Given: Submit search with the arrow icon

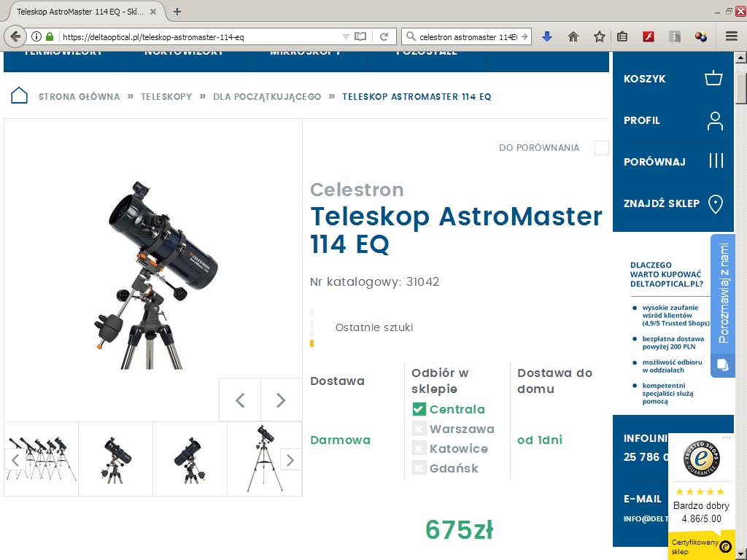Looking at the screenshot, I should coord(524,36).
